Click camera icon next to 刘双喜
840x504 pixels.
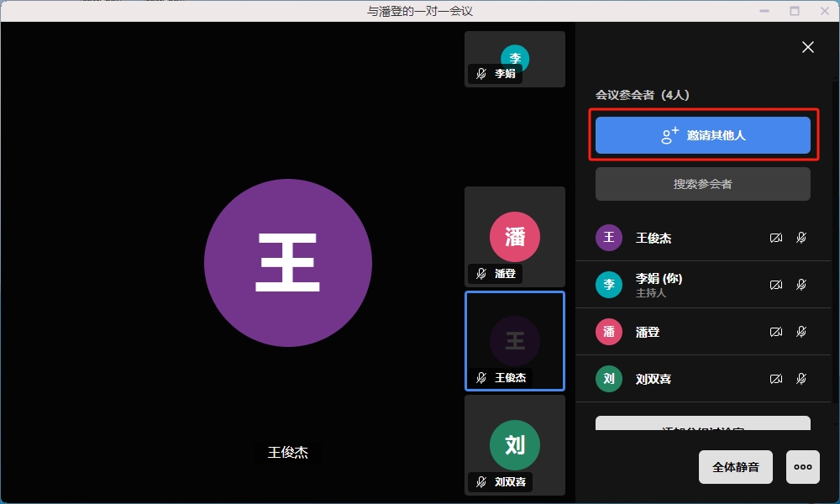point(775,379)
